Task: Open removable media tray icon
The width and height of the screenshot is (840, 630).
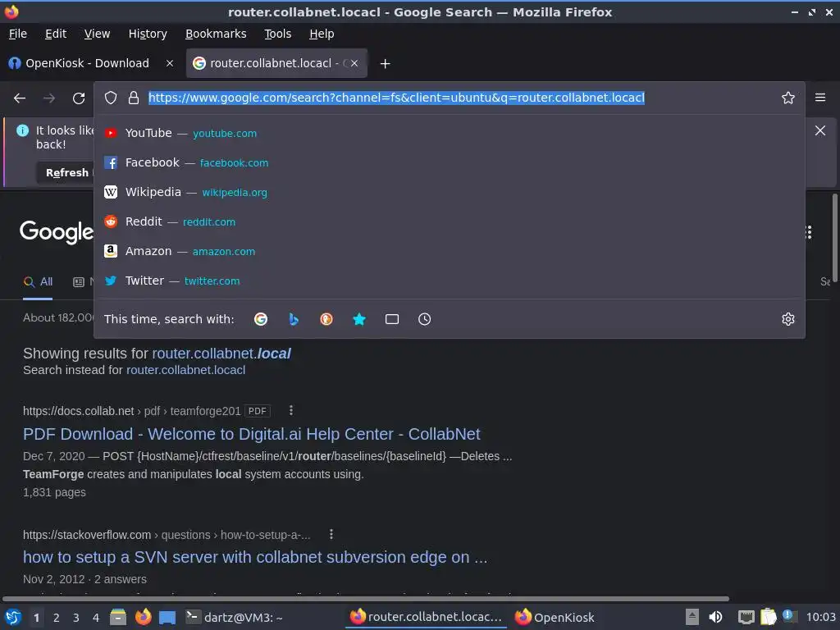Action: tap(692, 617)
